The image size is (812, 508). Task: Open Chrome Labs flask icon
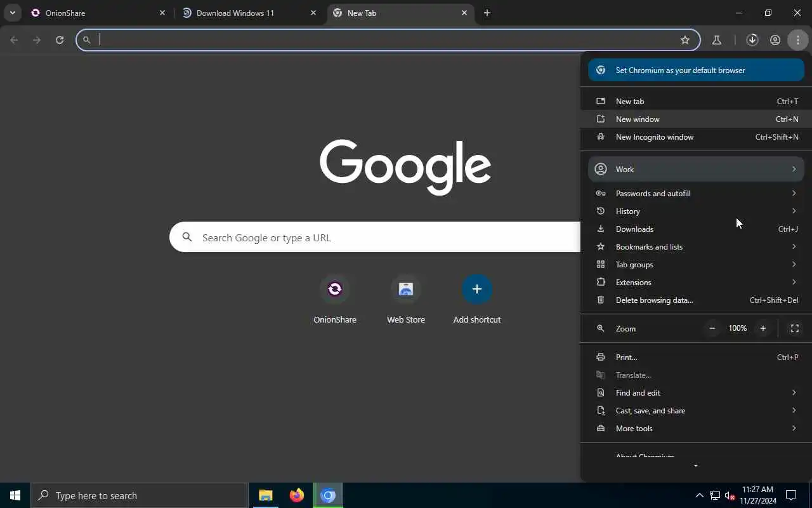click(717, 40)
